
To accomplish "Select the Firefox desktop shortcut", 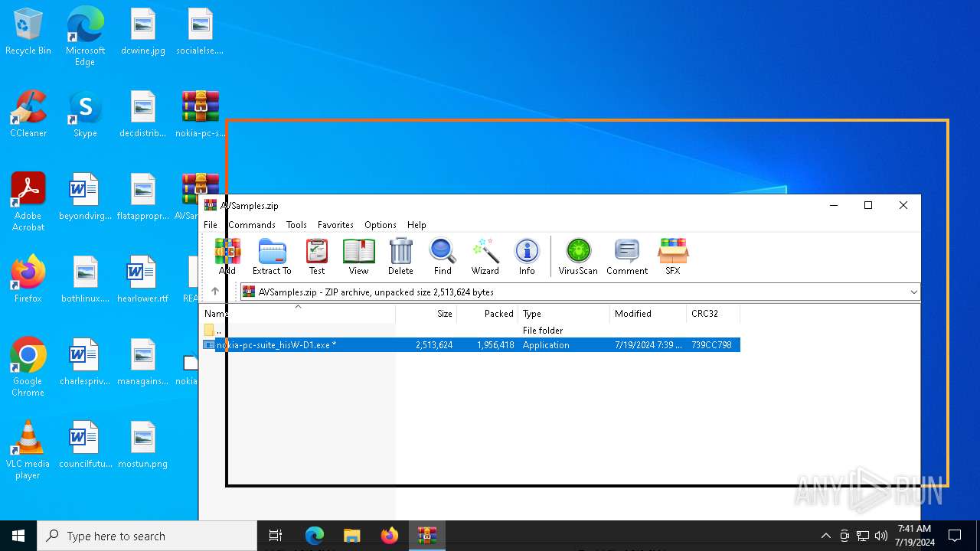I will click(28, 279).
